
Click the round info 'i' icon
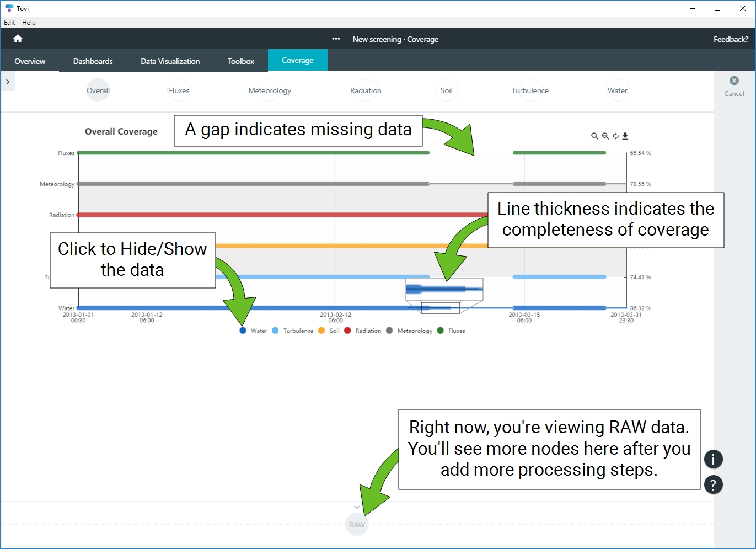point(713,459)
